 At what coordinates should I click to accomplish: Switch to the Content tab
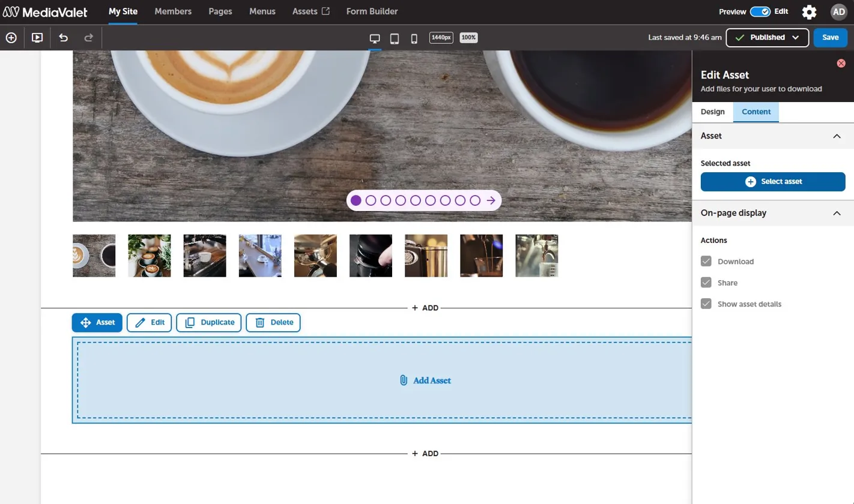pos(756,112)
